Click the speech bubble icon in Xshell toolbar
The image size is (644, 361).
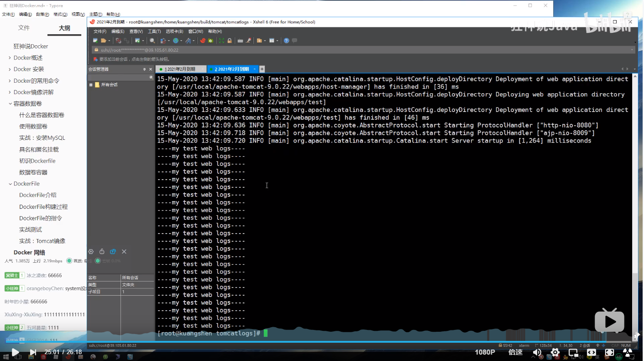coord(294,41)
